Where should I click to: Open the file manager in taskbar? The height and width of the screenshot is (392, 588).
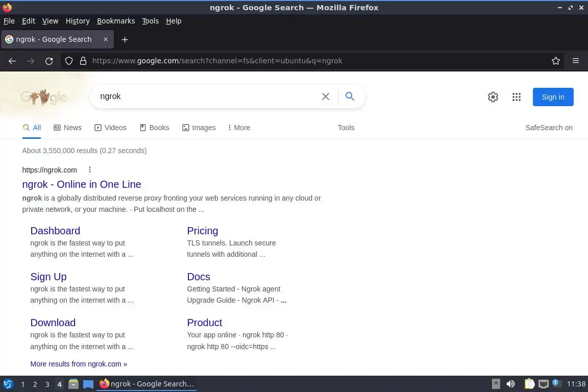pos(73,384)
